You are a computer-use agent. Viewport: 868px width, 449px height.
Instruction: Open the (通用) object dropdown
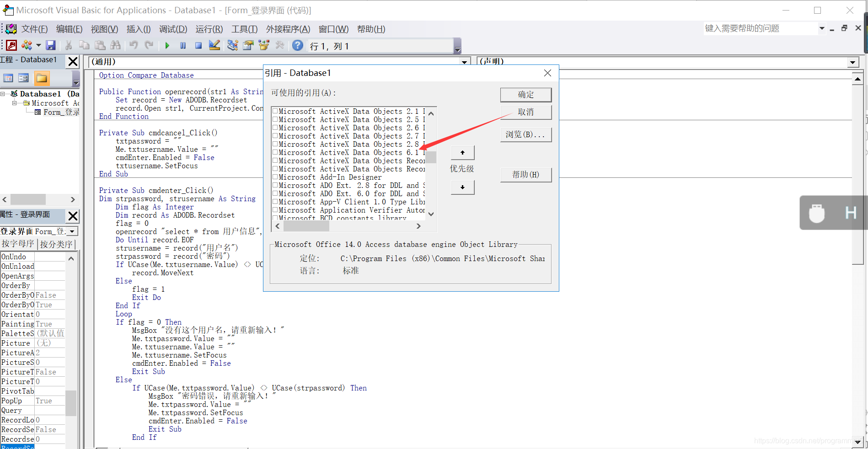click(464, 62)
